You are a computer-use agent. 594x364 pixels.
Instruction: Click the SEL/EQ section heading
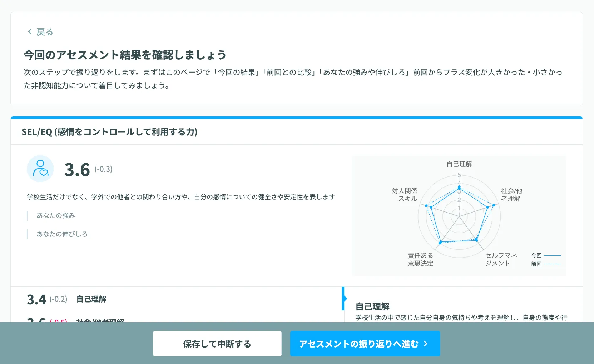(x=109, y=132)
